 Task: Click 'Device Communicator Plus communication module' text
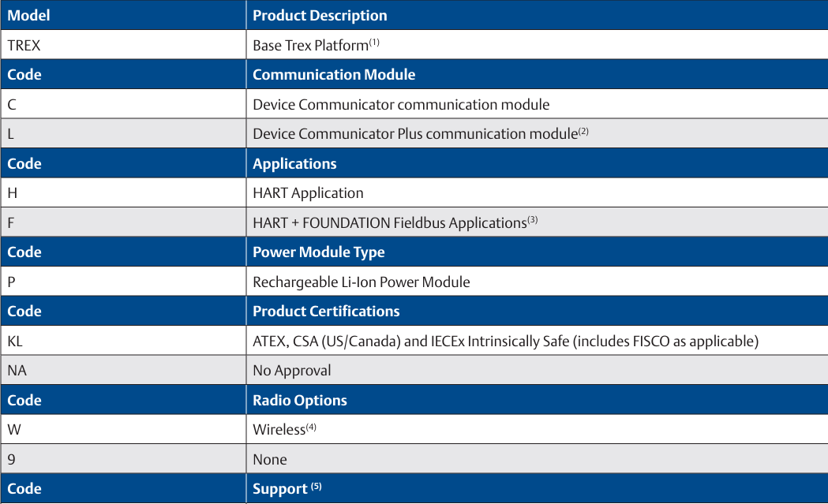pos(415,134)
